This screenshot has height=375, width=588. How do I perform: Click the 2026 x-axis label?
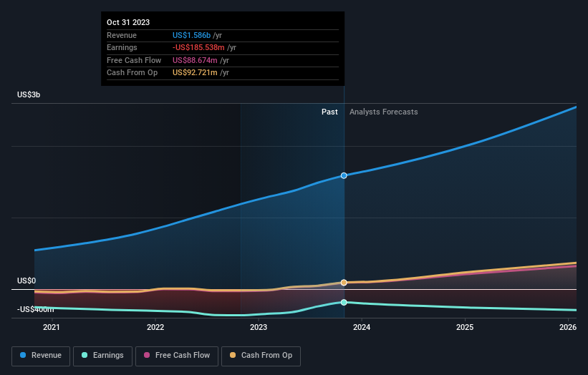click(568, 328)
